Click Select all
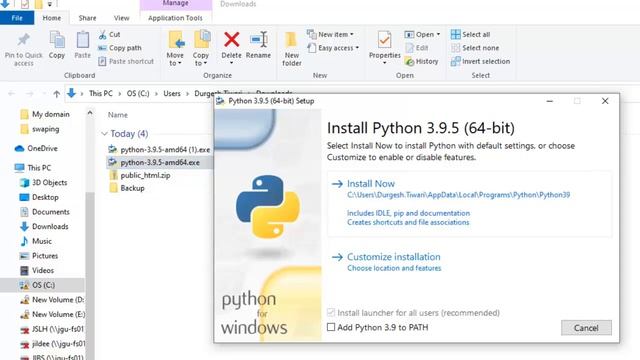Image resolution: width=640 pixels, height=360 pixels. click(470, 34)
